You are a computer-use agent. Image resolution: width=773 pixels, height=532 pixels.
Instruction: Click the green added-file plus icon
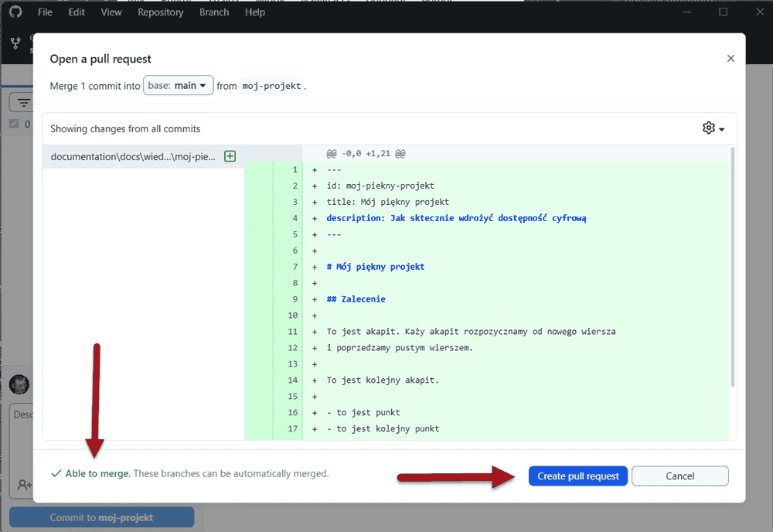(x=230, y=156)
